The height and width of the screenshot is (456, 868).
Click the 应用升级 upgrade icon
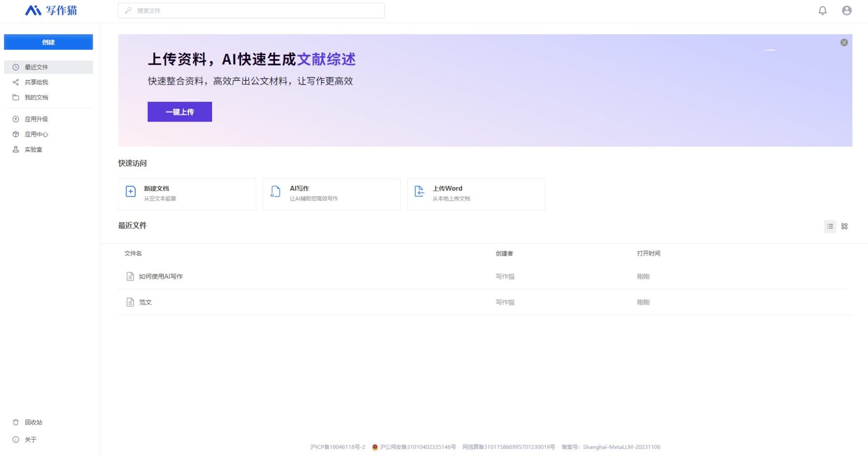pyautogui.click(x=16, y=119)
